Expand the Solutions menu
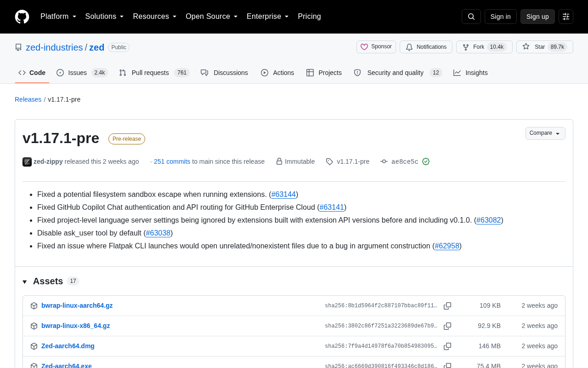Image resolution: width=588 pixels, height=368 pixels. pyautogui.click(x=105, y=17)
